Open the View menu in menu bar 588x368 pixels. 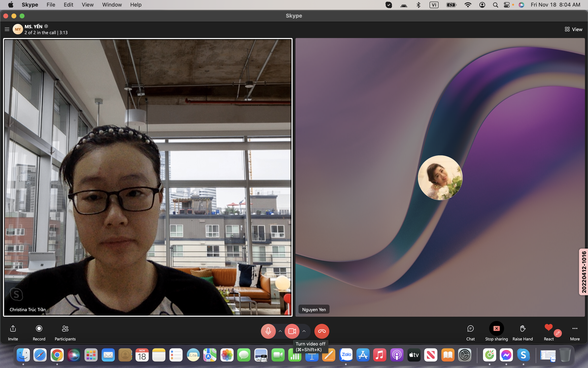coord(88,5)
